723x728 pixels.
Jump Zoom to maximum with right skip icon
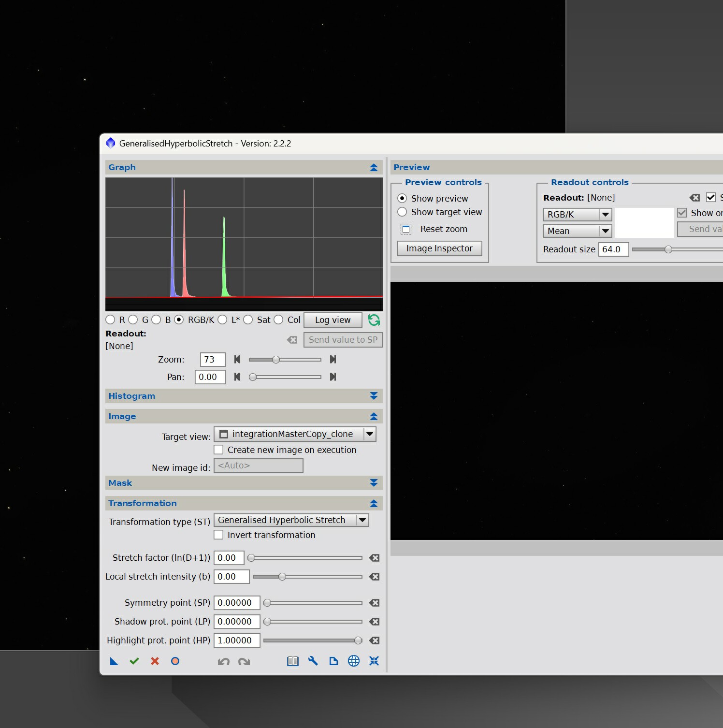pyautogui.click(x=333, y=359)
